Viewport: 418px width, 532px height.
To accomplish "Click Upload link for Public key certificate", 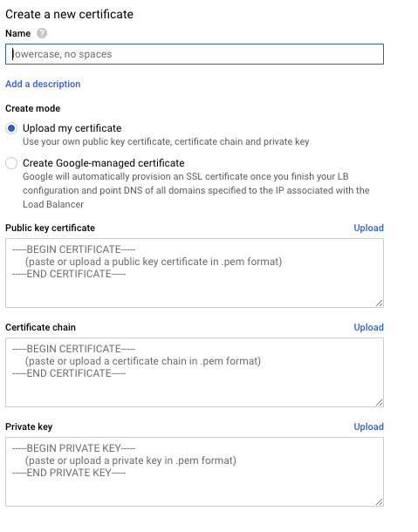I will 368,228.
